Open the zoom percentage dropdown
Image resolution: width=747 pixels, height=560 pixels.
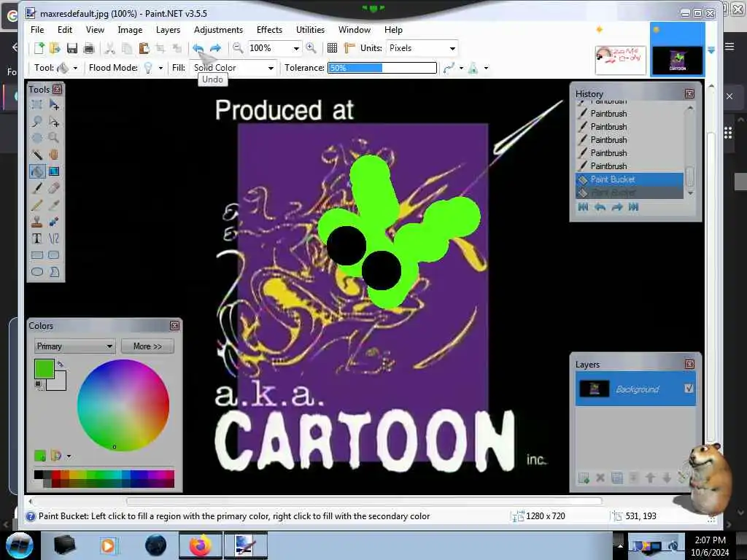(x=296, y=48)
